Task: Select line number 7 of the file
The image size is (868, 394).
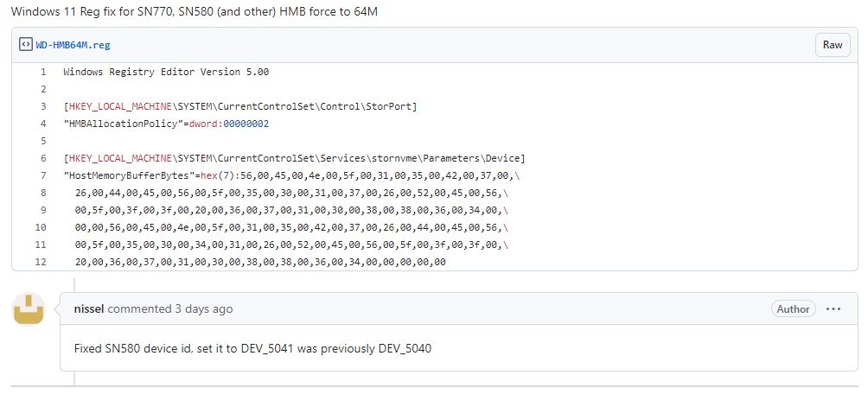Action: point(43,175)
